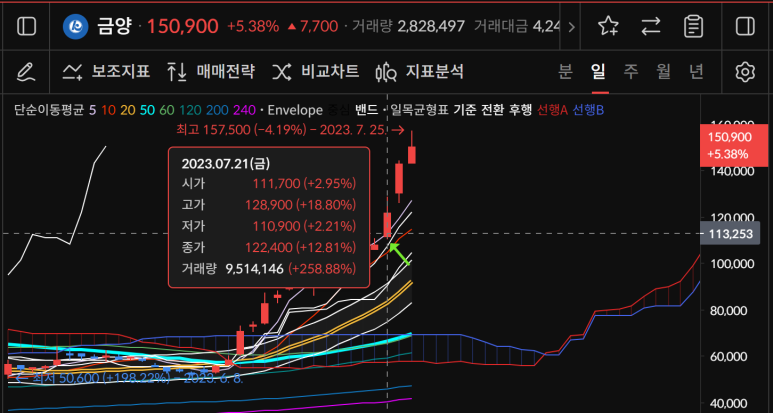Switch to 년 yearly interval tab
Viewport: 773px width, 413px height.
tap(696, 72)
